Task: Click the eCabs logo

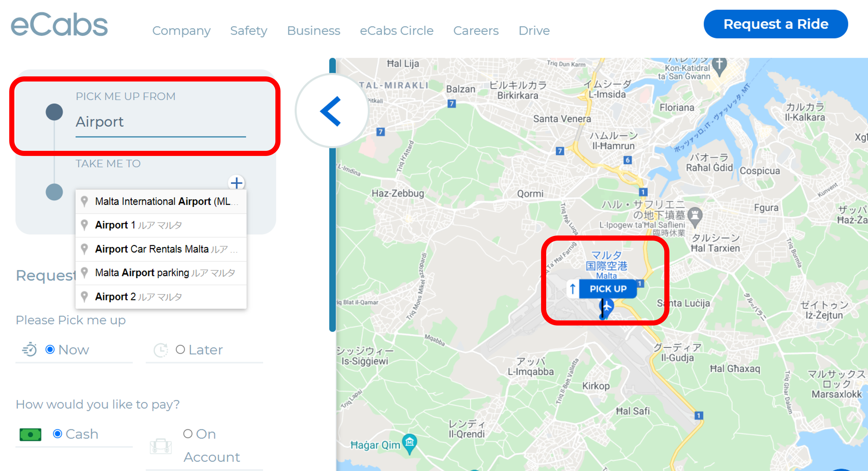Action: click(x=59, y=24)
